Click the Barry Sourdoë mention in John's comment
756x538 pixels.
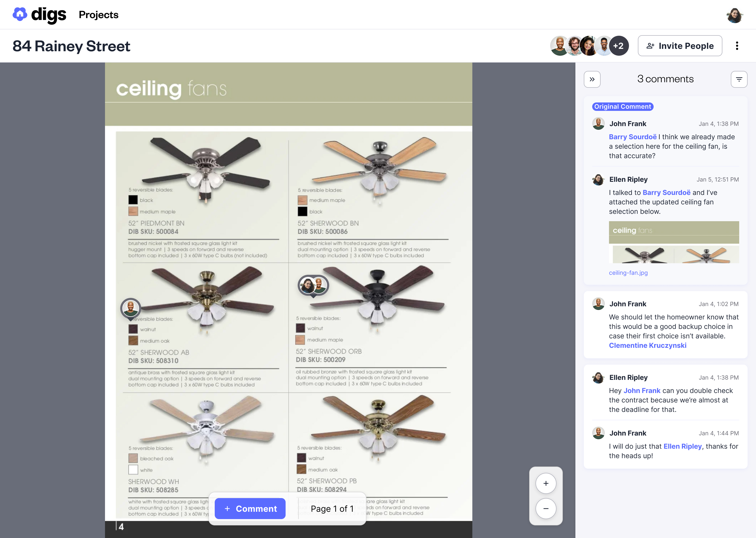click(633, 137)
